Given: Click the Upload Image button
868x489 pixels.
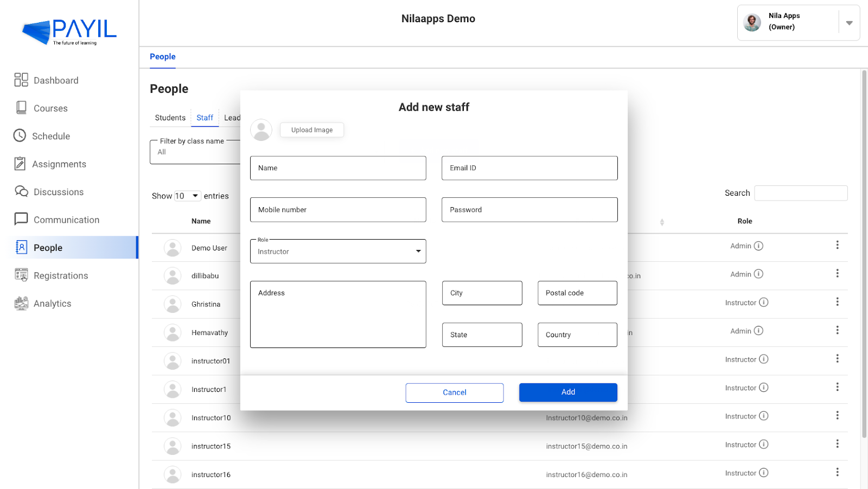Looking at the screenshot, I should pyautogui.click(x=312, y=130).
